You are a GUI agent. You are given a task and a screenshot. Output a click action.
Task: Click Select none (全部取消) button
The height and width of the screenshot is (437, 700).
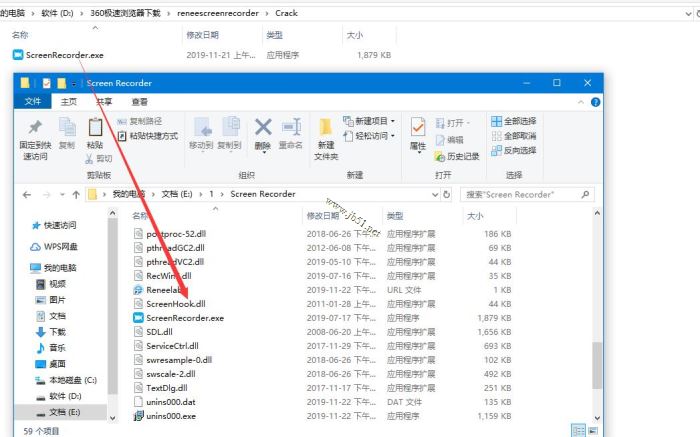[514, 136]
